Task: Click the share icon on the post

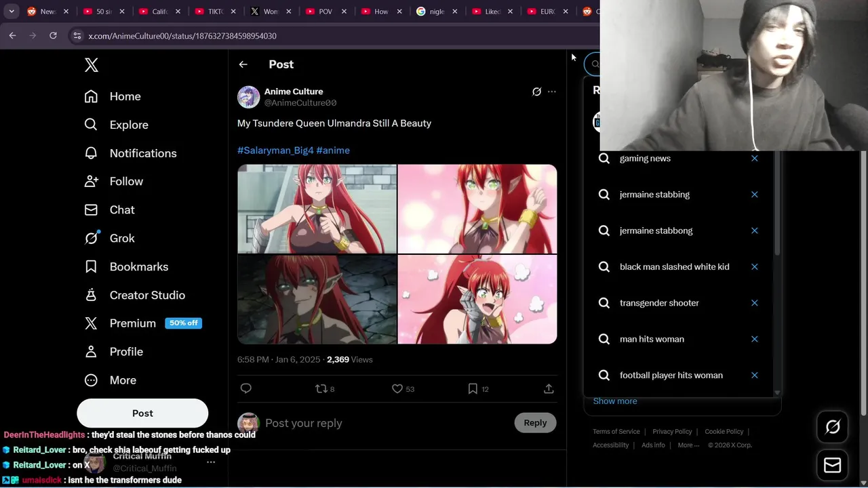Action: (549, 388)
